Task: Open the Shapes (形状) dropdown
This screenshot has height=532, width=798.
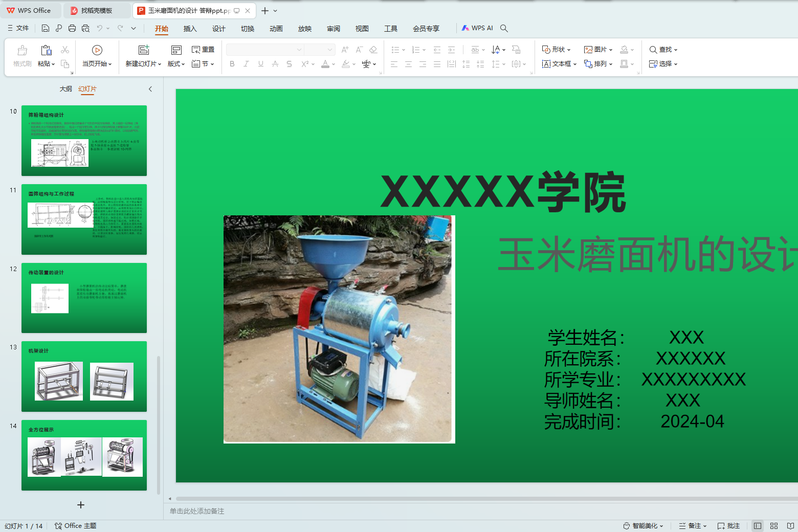Action: [x=557, y=50]
